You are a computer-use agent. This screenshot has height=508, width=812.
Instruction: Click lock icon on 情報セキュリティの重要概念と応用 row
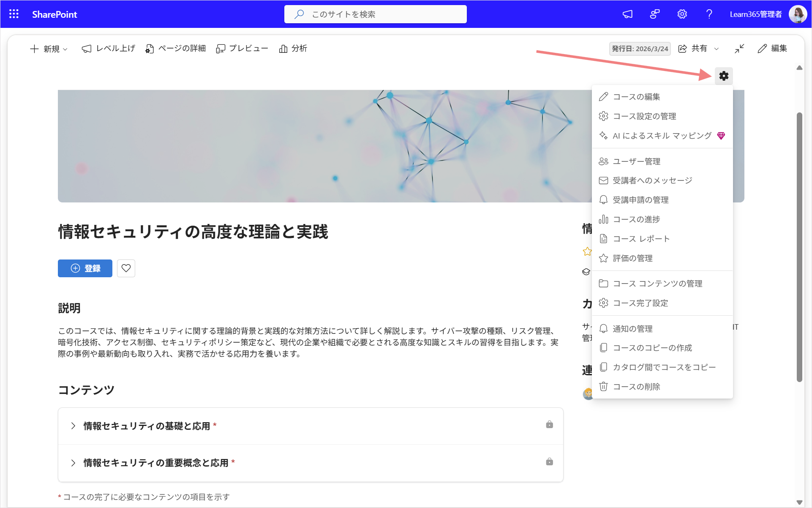[x=549, y=462]
